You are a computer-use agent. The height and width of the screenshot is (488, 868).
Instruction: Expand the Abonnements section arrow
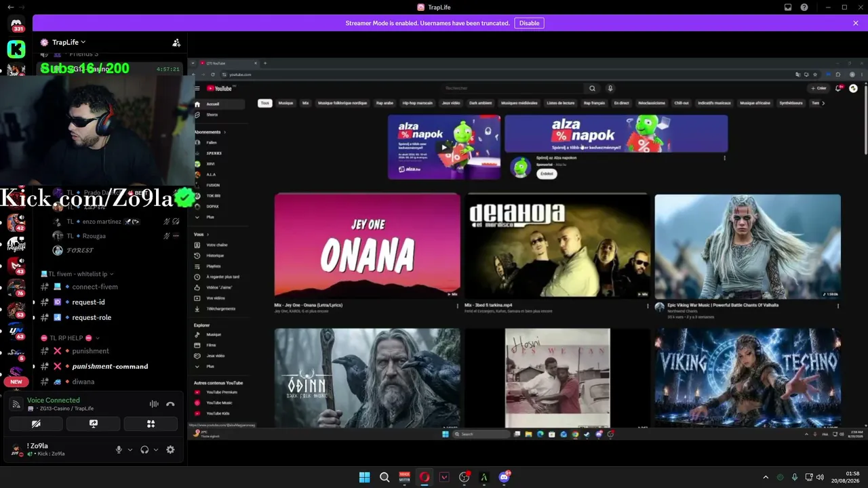pos(224,132)
